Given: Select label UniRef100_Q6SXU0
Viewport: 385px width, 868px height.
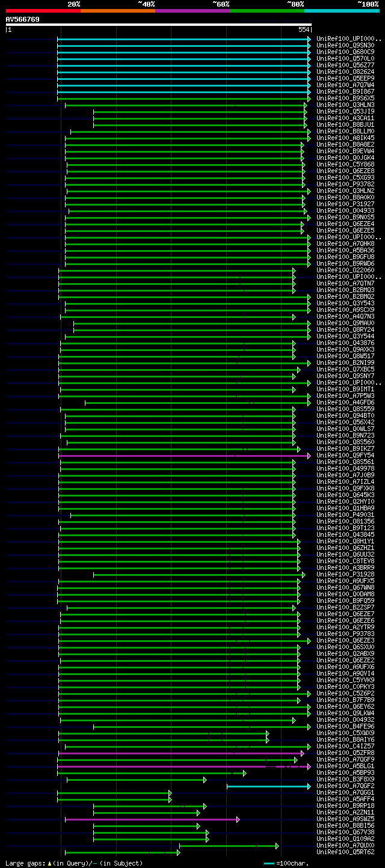Looking at the screenshot, I should tap(345, 647).
